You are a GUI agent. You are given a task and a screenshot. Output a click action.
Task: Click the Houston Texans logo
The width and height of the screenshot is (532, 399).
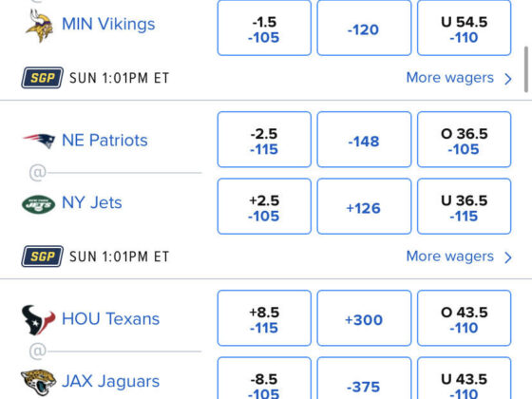pos(38,319)
